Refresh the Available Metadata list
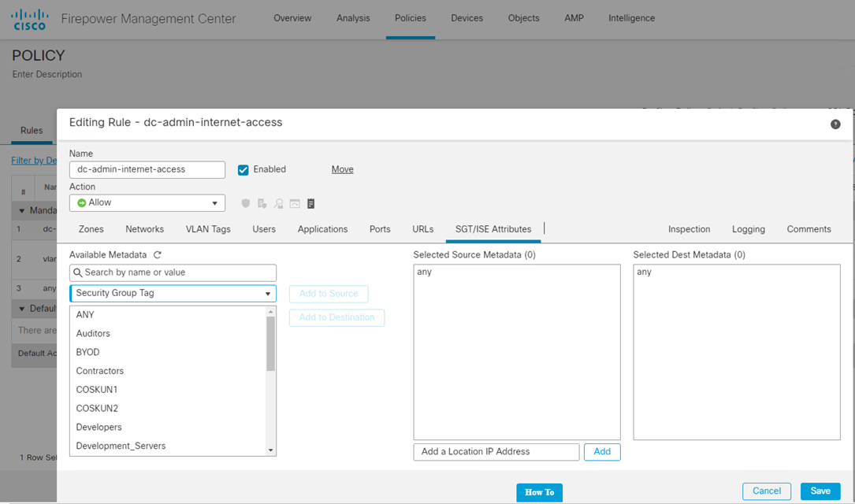The height and width of the screenshot is (504, 855). (158, 254)
